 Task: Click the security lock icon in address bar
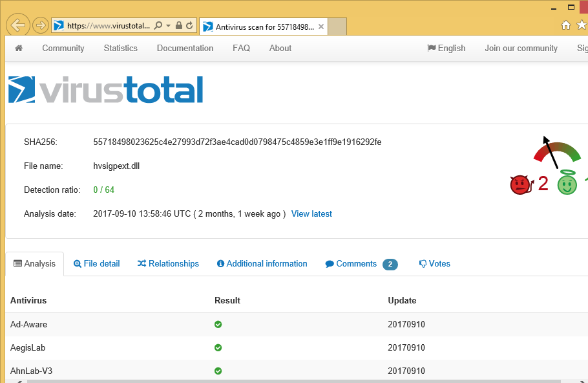[178, 26]
